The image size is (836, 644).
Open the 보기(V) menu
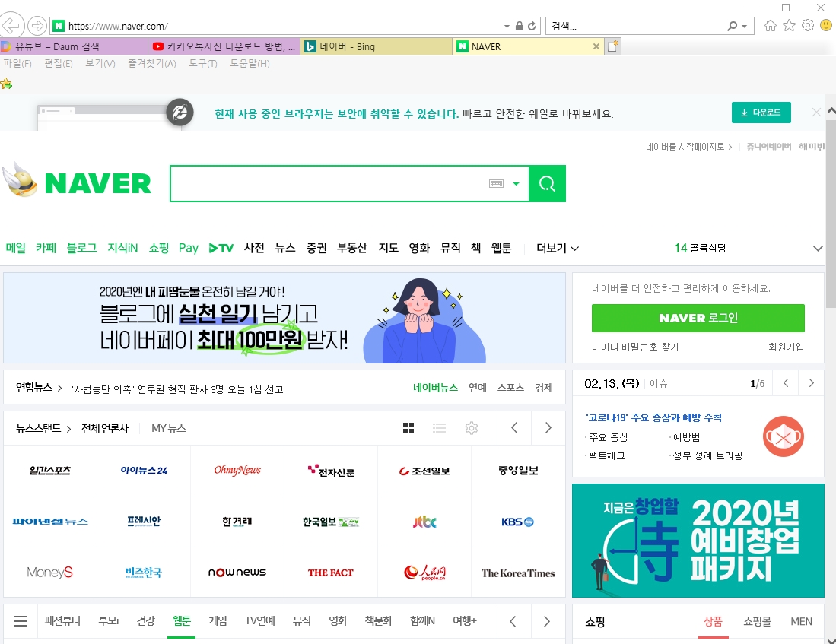pyautogui.click(x=100, y=63)
